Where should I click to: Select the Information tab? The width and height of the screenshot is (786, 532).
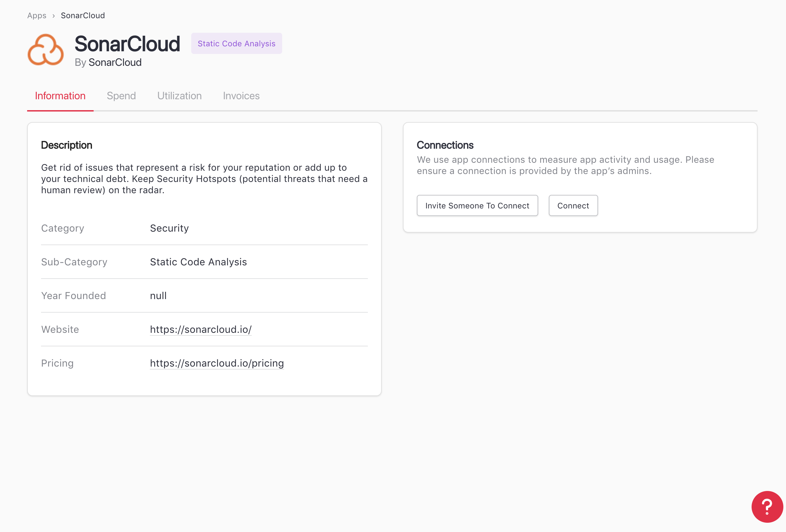click(60, 96)
